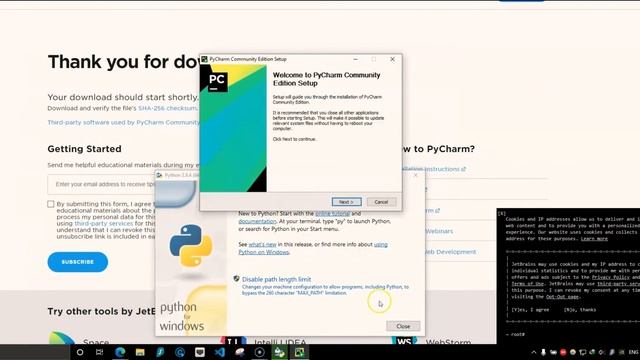Open the online tutorial link in Python installer
Image resolution: width=640 pixels, height=360 pixels.
tap(332, 213)
